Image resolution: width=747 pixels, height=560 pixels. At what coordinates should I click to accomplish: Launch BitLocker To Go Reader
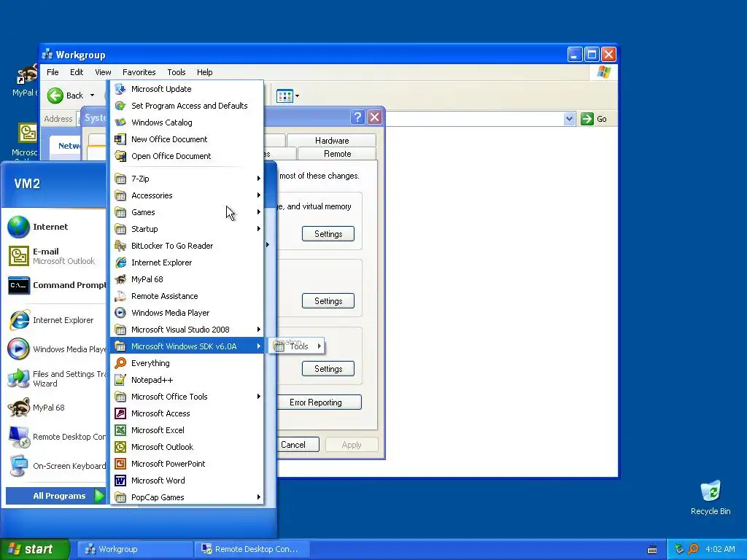[x=187, y=246]
